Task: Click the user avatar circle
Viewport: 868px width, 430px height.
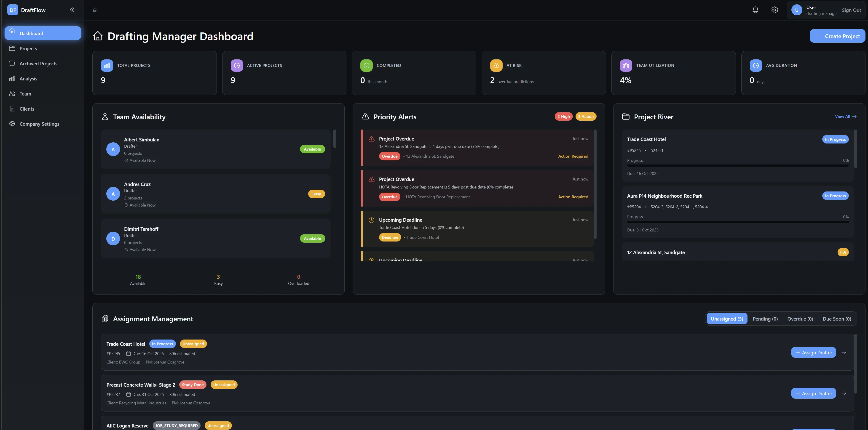Action: point(797,10)
